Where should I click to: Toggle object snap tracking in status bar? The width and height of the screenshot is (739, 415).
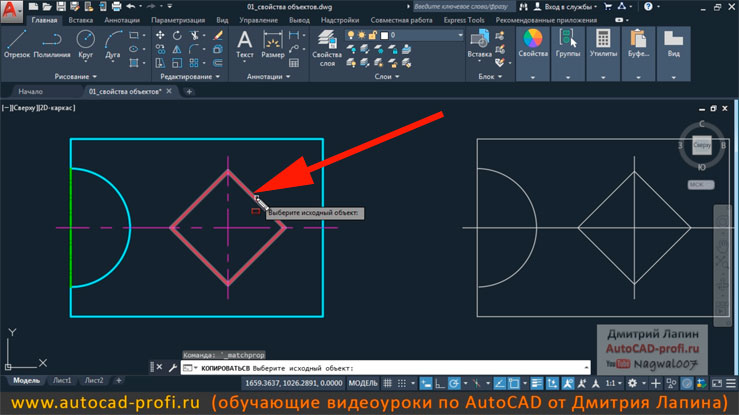(499, 383)
